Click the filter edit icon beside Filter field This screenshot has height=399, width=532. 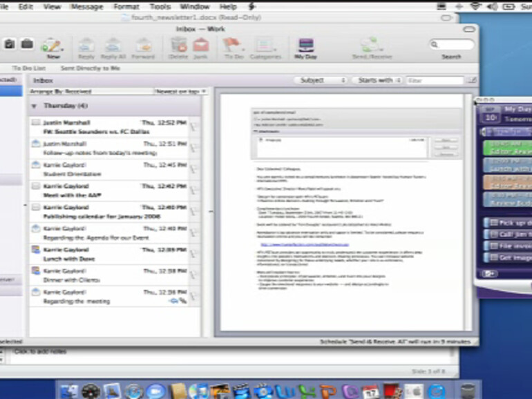[472, 80]
